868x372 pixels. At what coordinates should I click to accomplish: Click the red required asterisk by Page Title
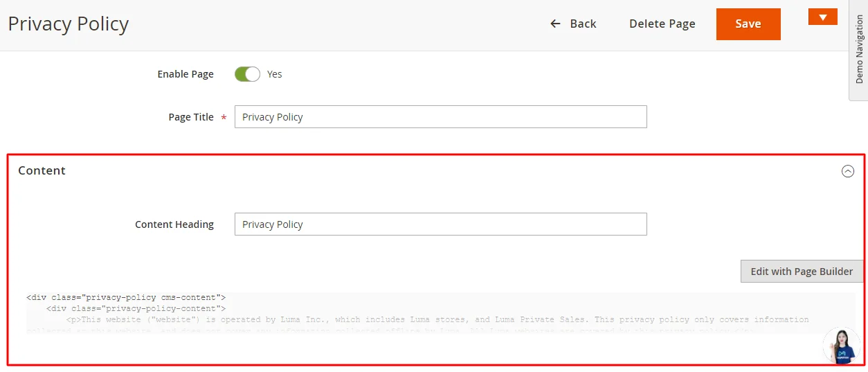click(224, 118)
